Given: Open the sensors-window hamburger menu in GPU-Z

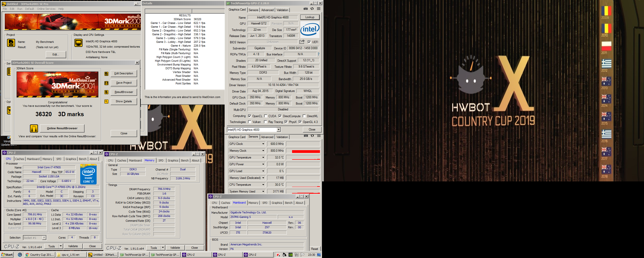Looking at the screenshot, I should point(319,136).
